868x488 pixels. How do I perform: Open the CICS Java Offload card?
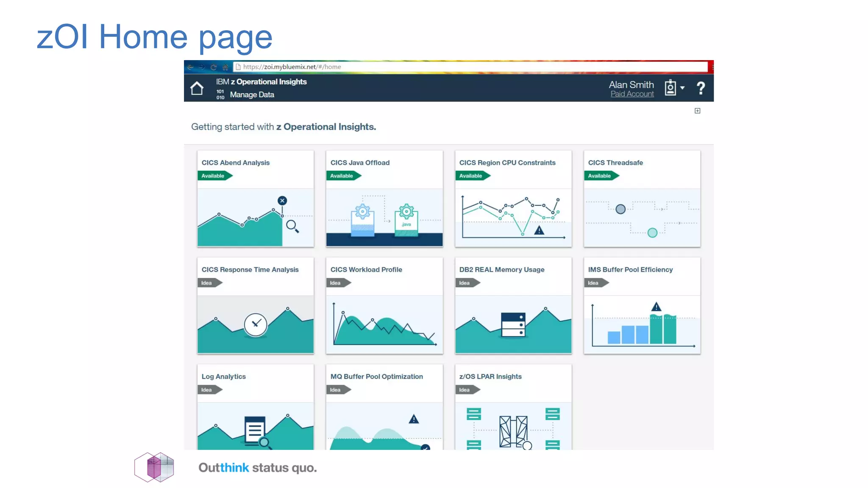point(384,199)
